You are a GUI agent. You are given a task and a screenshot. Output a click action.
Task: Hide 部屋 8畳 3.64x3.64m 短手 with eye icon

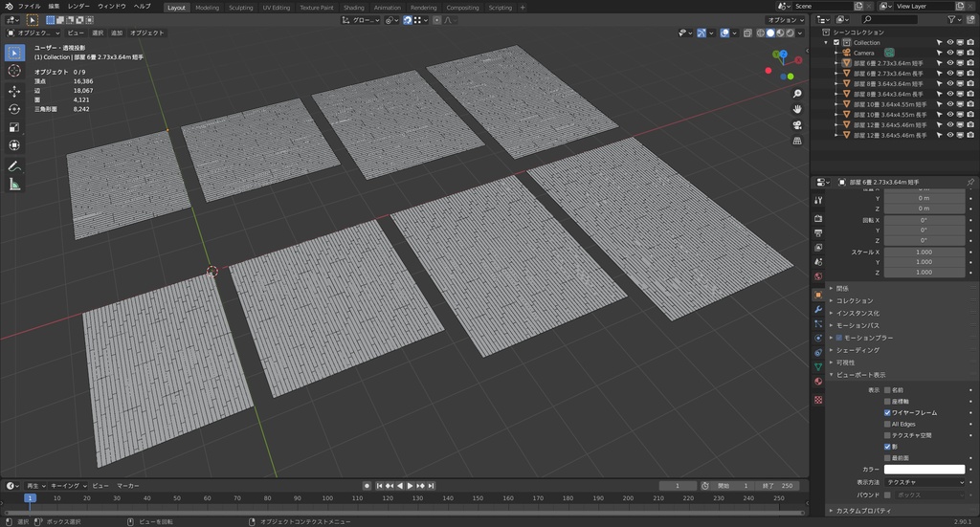pos(950,83)
